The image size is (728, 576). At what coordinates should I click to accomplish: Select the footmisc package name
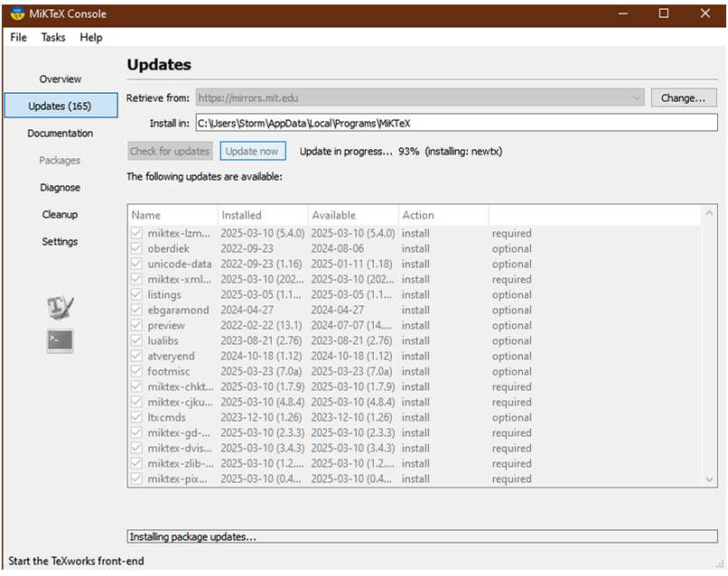coord(169,371)
